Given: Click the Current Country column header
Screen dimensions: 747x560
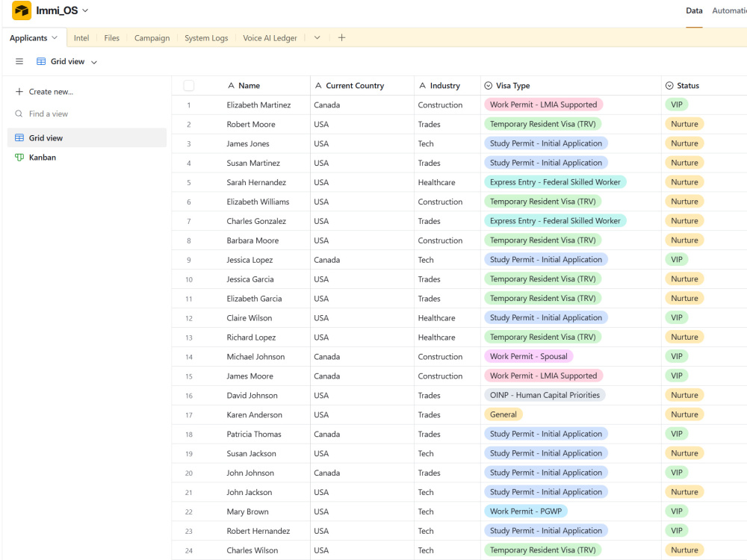Looking at the screenshot, I should pyautogui.click(x=362, y=86).
